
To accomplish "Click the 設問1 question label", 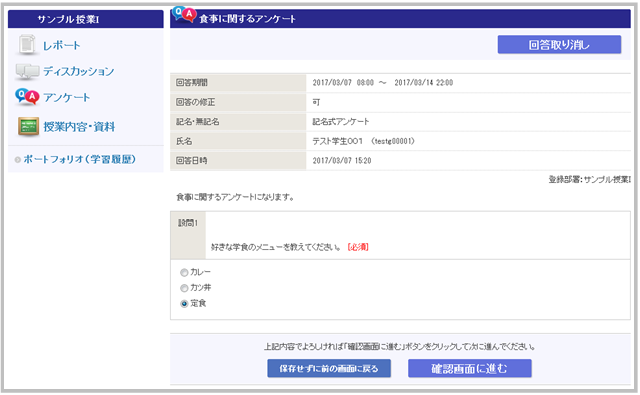I will click(x=188, y=223).
